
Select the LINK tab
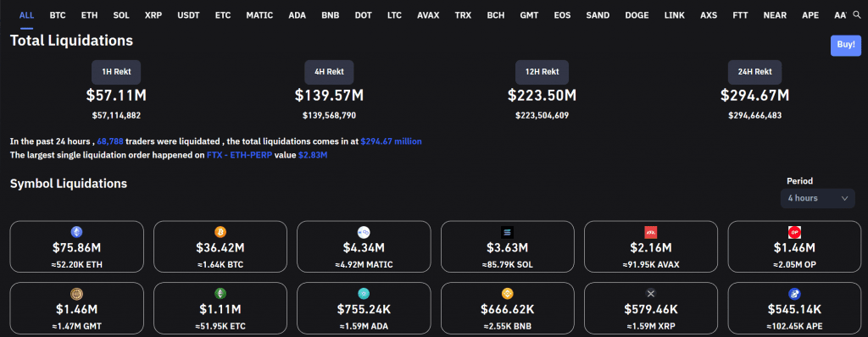674,15
